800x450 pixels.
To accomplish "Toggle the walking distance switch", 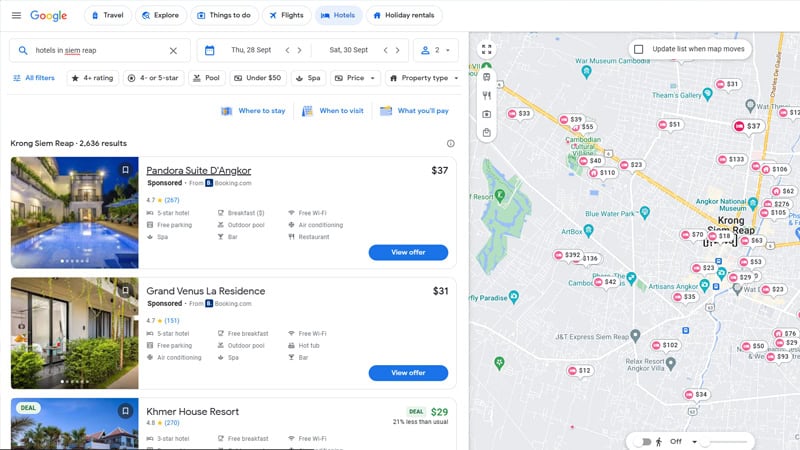I will [x=644, y=441].
